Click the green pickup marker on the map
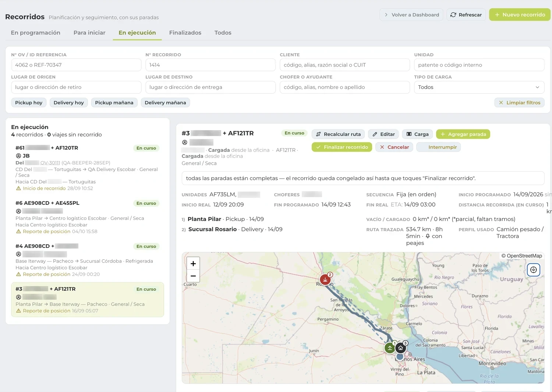The height and width of the screenshot is (392, 552). pos(390,348)
